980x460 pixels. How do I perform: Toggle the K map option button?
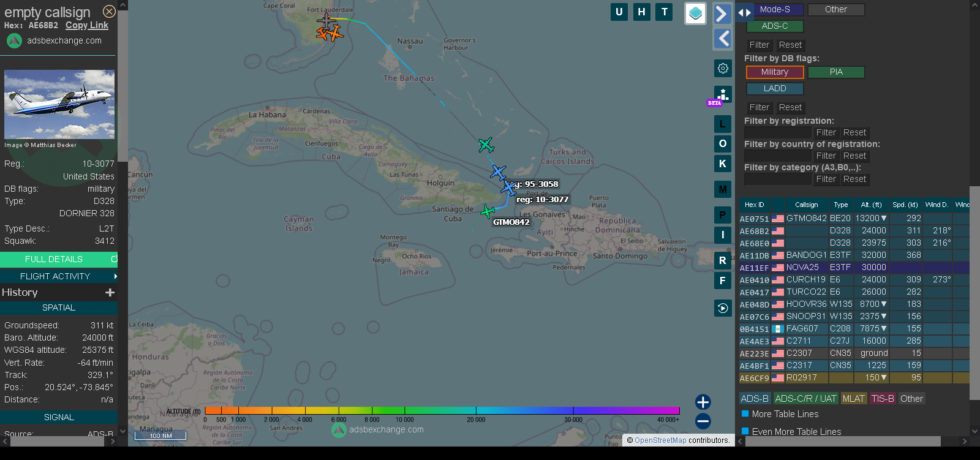click(723, 164)
